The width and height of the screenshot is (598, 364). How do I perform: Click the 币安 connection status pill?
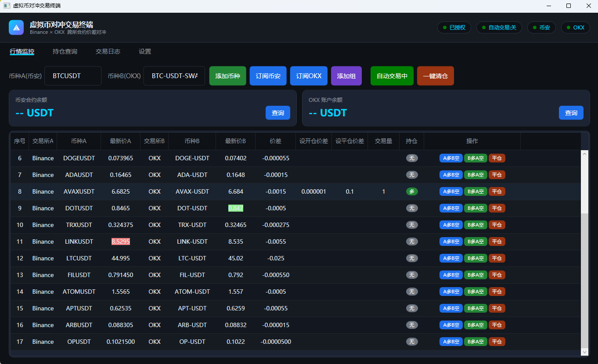tap(541, 28)
